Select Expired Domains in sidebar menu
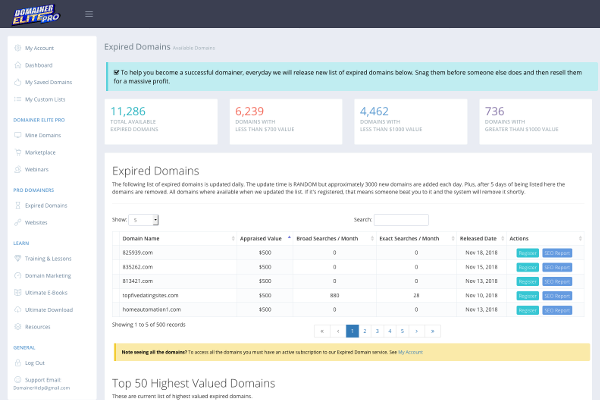 [x=46, y=205]
